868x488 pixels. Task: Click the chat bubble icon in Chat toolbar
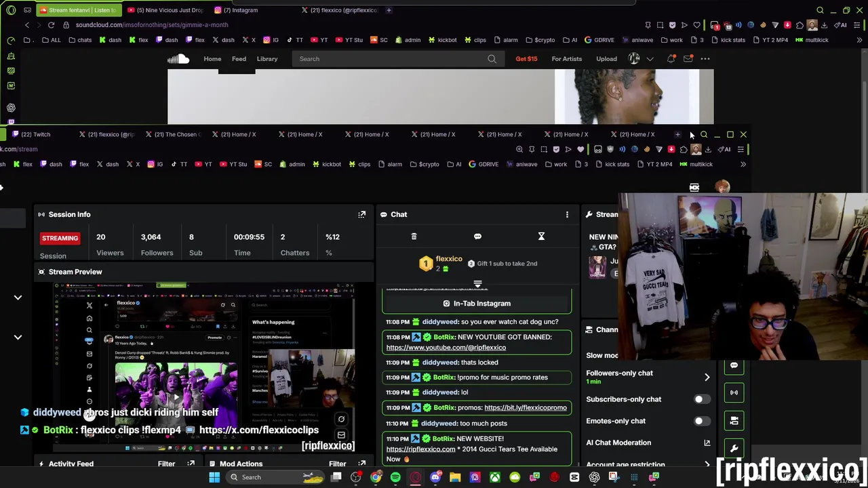pos(477,237)
